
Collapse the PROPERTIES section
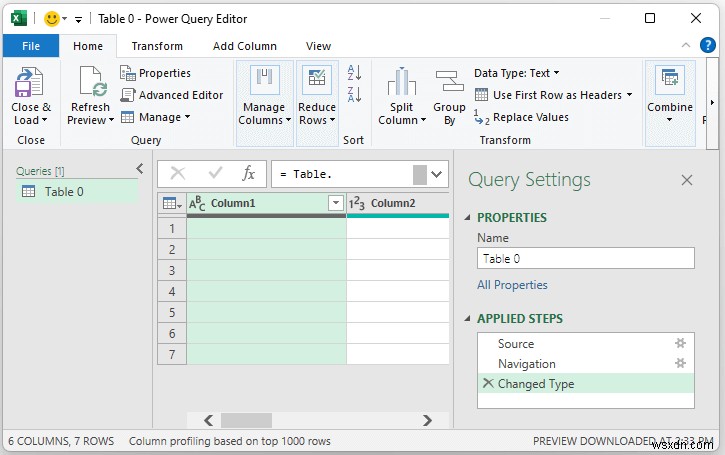(467, 217)
